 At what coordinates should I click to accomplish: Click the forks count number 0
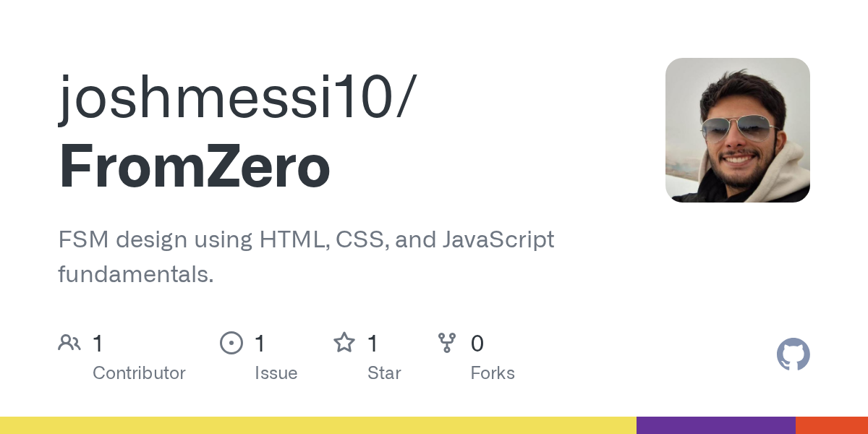[x=477, y=344]
